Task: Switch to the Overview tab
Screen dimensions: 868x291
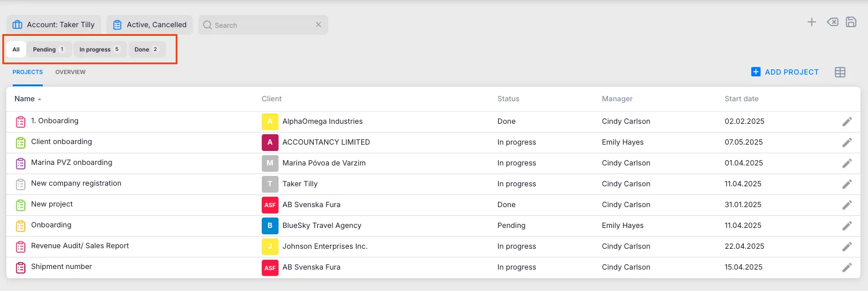Action: (x=71, y=72)
